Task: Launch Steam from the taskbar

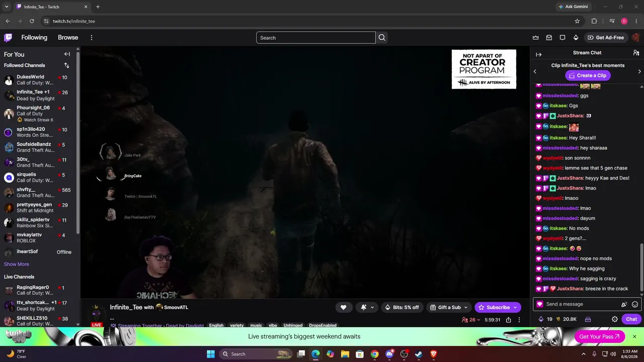Action: tap(419, 354)
